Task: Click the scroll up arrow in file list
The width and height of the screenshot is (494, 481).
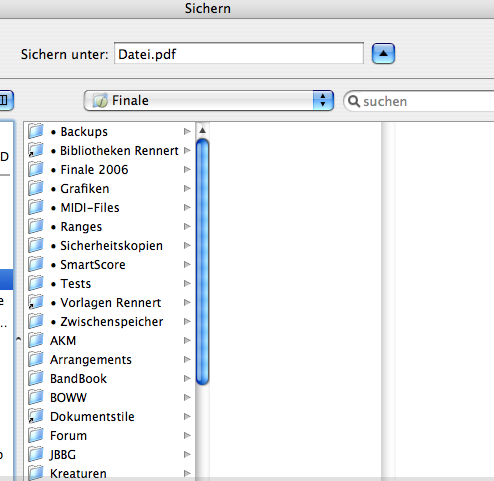Action: [202, 130]
